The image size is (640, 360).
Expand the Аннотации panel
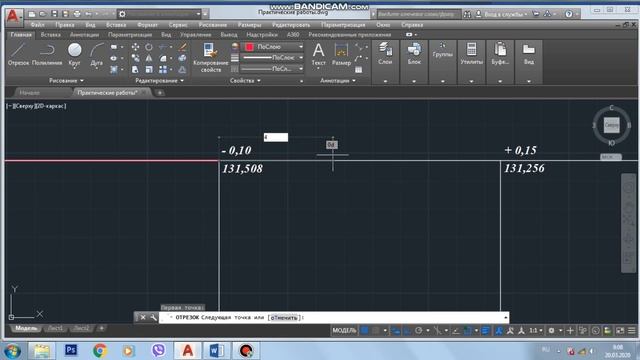coord(338,80)
